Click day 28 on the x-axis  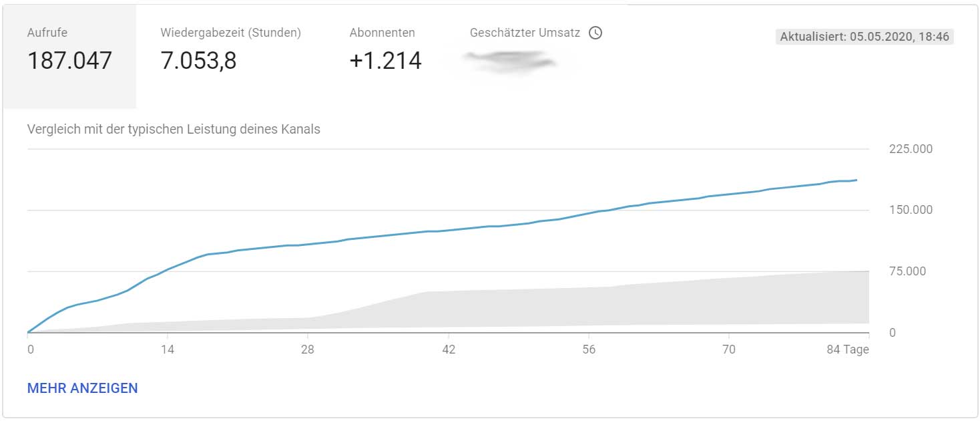[x=307, y=349]
